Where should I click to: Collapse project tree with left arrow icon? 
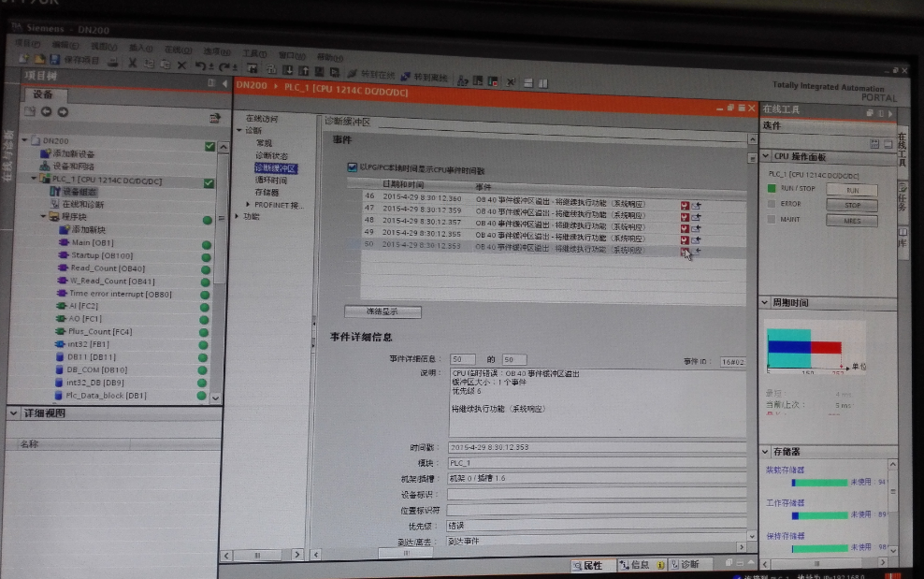224,84
